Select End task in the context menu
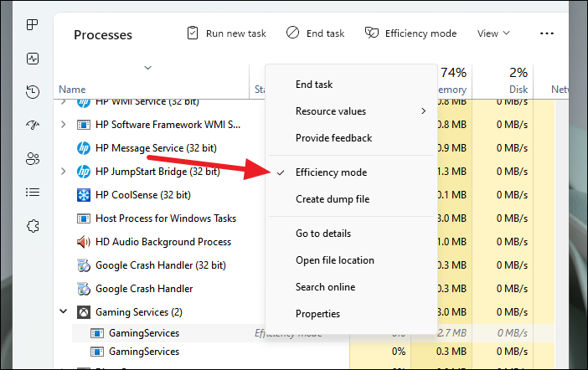Viewport: 588px width, 370px height. click(x=351, y=85)
